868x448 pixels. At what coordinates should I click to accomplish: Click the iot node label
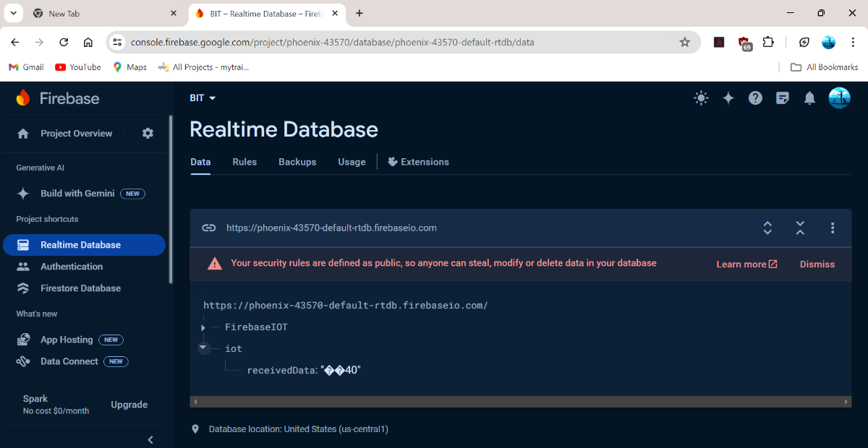tap(234, 348)
